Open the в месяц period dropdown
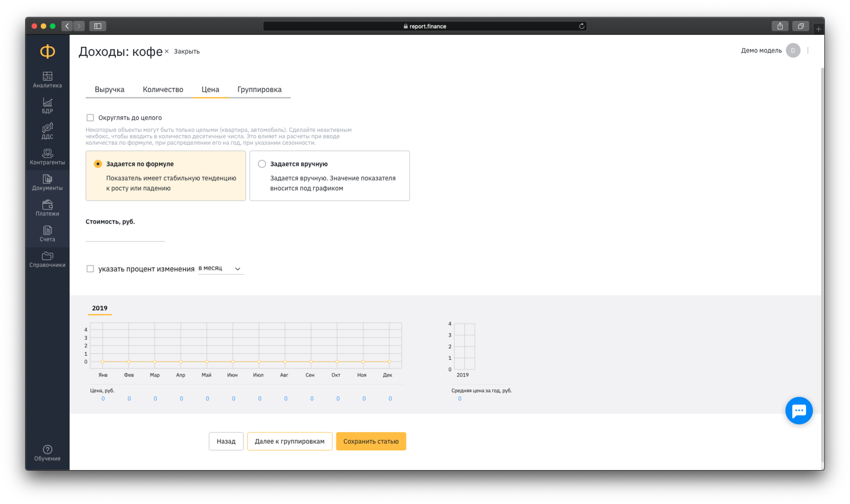 click(x=221, y=269)
